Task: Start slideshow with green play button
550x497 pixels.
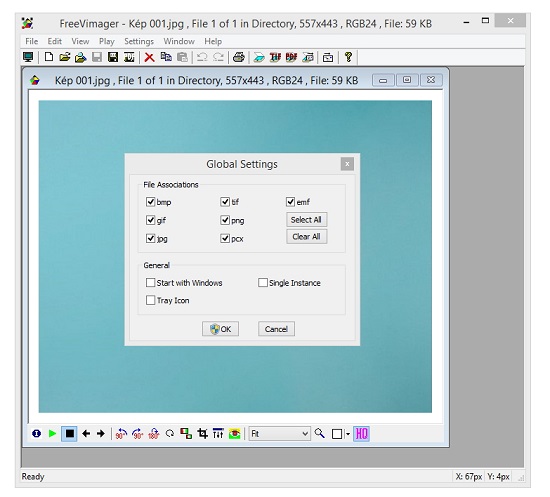Action: point(53,434)
